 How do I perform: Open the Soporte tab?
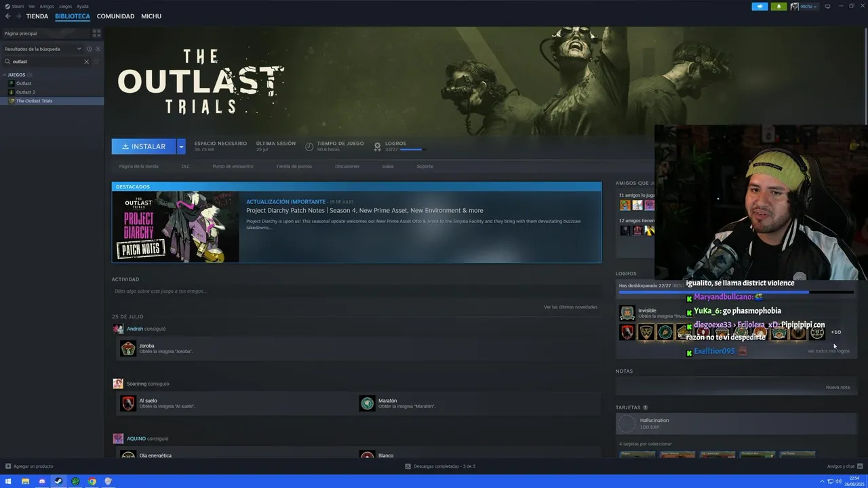(x=425, y=166)
